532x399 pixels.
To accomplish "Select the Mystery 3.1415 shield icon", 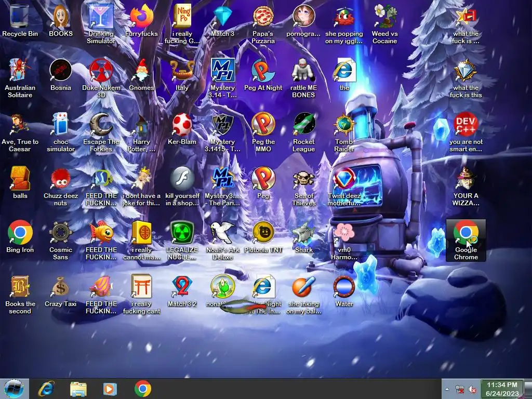I will coord(222,132).
